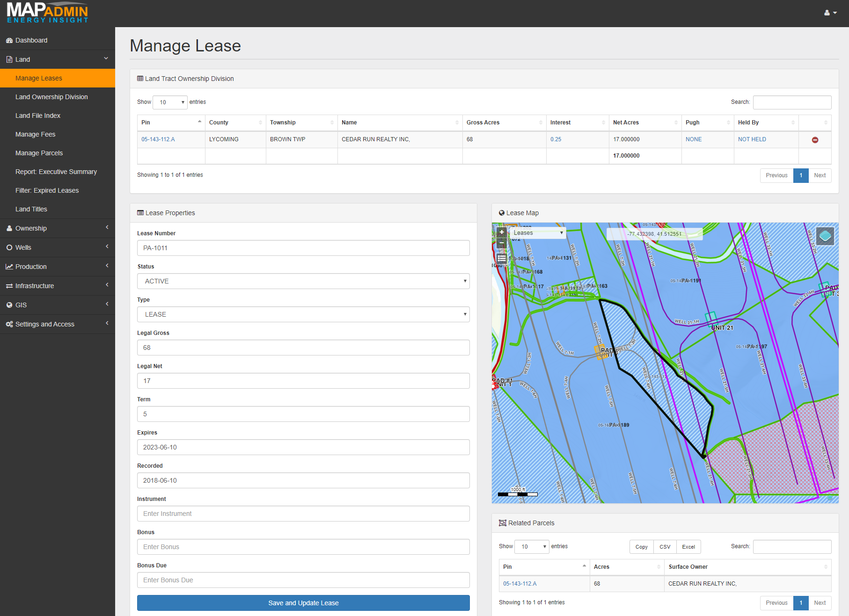Click the NOT HELD link

[752, 139]
